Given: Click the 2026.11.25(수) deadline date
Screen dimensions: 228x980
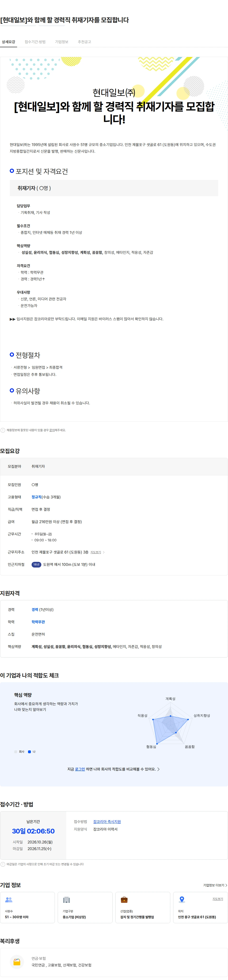Looking at the screenshot, I should point(39,849).
